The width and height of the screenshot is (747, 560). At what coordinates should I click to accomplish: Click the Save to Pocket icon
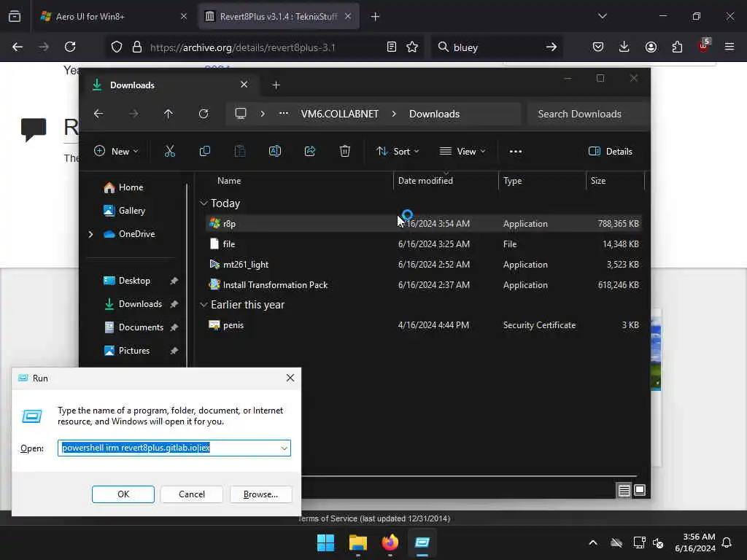pyautogui.click(x=598, y=47)
